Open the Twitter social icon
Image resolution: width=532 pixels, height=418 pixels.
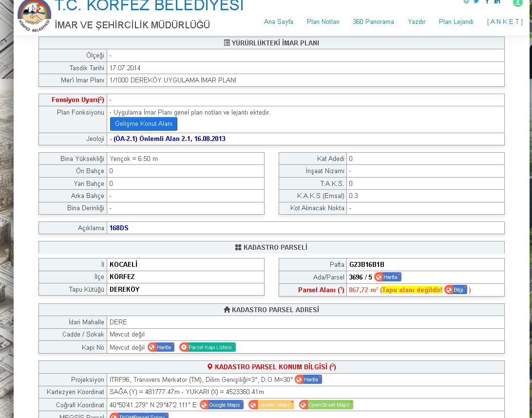[x=476, y=1]
